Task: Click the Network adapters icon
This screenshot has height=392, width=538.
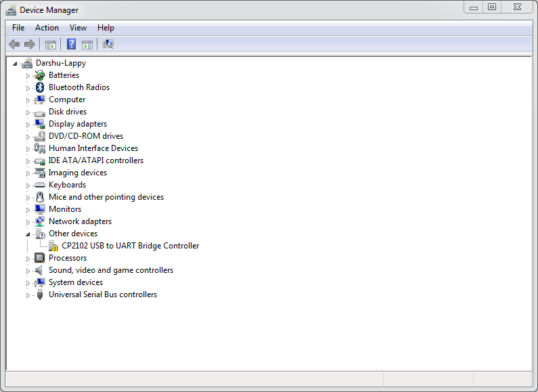Action: point(40,221)
